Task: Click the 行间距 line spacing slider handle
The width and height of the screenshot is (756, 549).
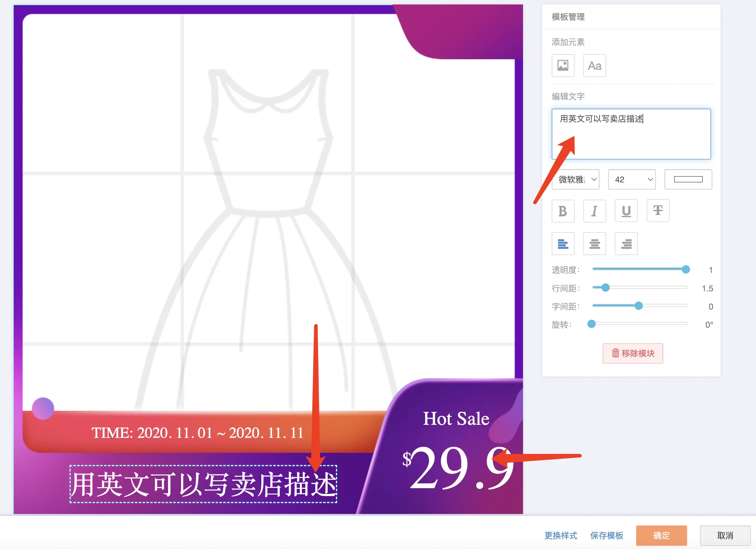Action: (x=605, y=288)
